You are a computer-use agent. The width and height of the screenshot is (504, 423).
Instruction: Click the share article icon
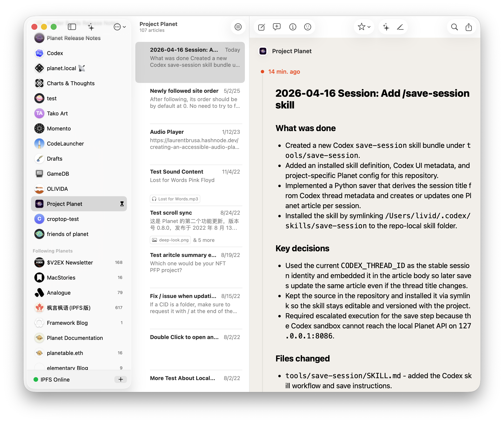468,27
